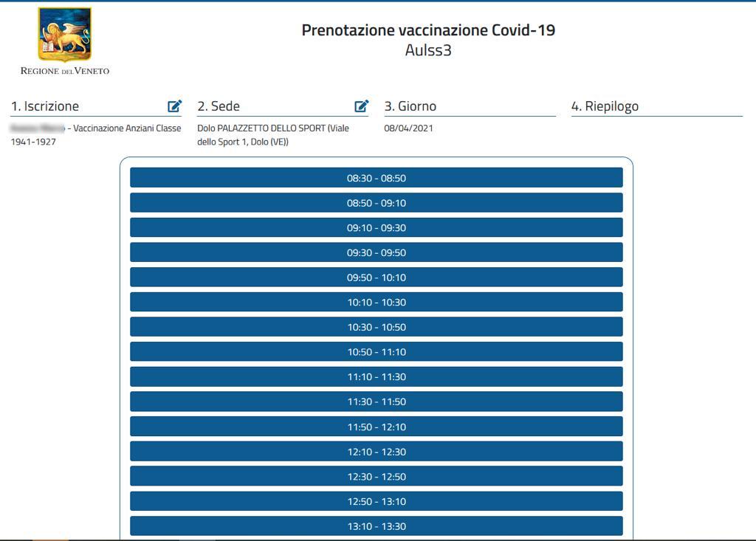Viewport: 756px width, 541px height.
Task: Select the 12:30 - 12:50 time slot
Action: [x=377, y=476]
